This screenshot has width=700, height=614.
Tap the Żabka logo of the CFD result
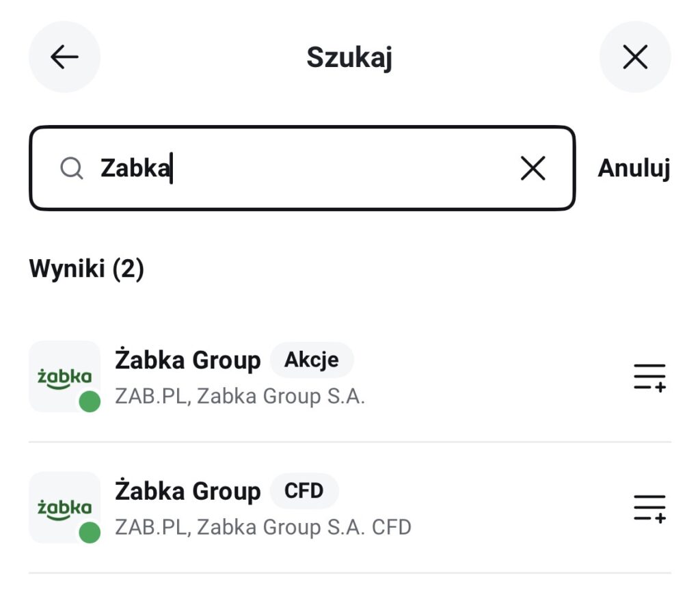pos(64,507)
